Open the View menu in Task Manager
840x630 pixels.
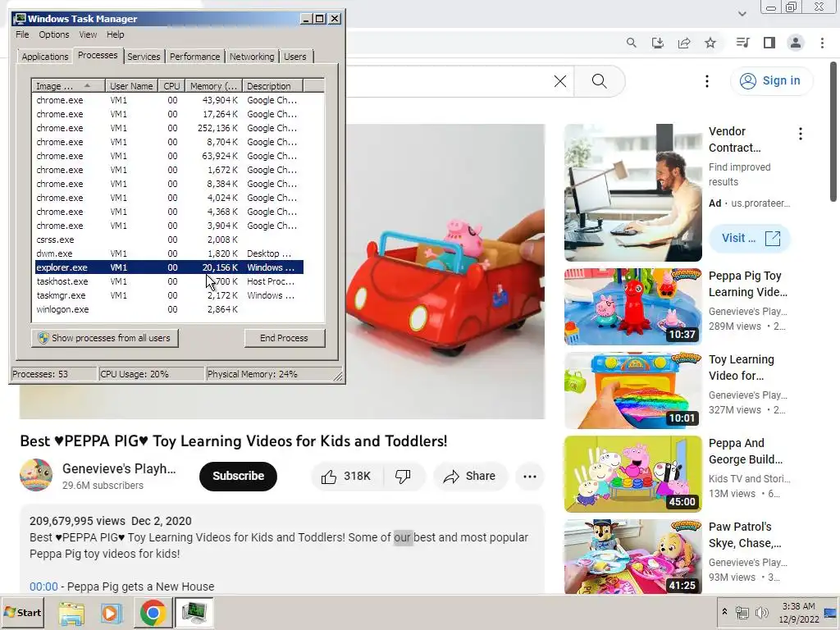pos(88,34)
